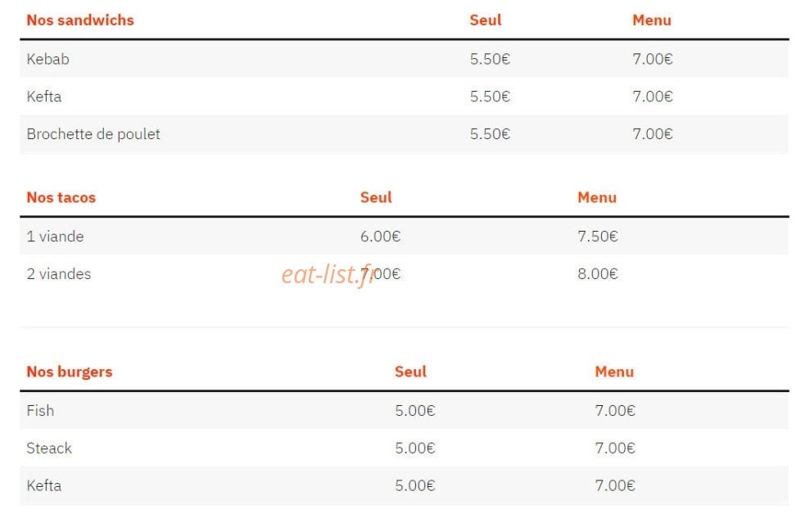810x532 pixels.
Task: Click the Nos sandwichs heading
Action: (x=80, y=20)
